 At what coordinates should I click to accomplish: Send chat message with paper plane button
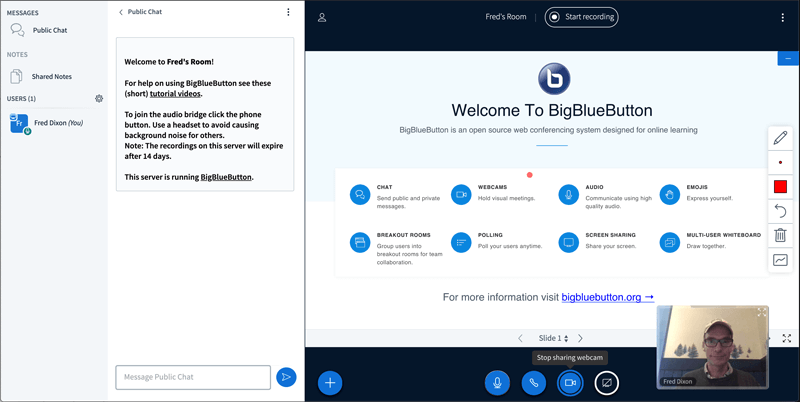286,377
